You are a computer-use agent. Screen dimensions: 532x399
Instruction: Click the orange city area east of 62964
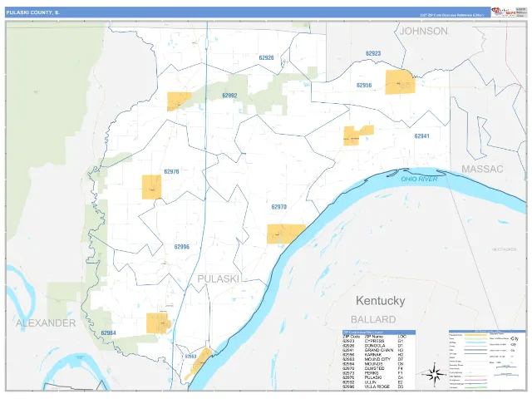(x=157, y=323)
